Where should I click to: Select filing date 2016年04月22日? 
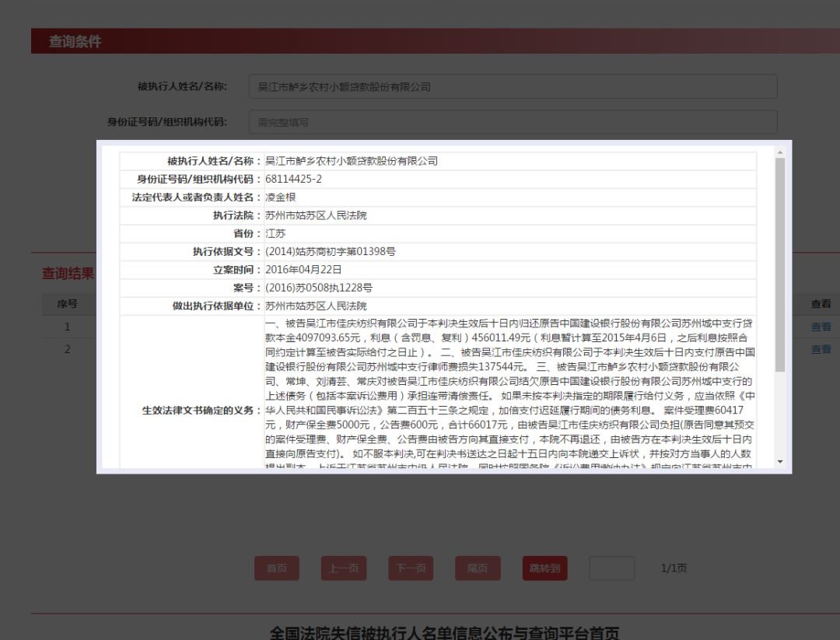(303, 269)
